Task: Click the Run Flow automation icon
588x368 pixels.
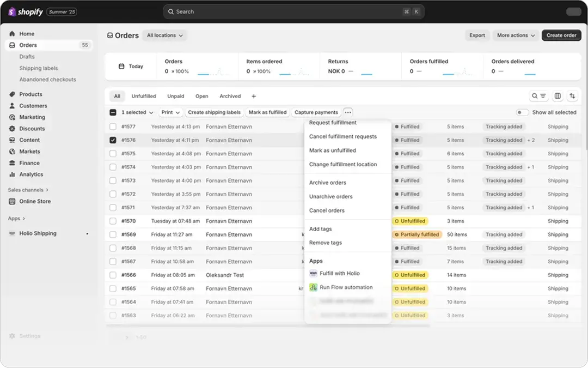Action: [313, 287]
